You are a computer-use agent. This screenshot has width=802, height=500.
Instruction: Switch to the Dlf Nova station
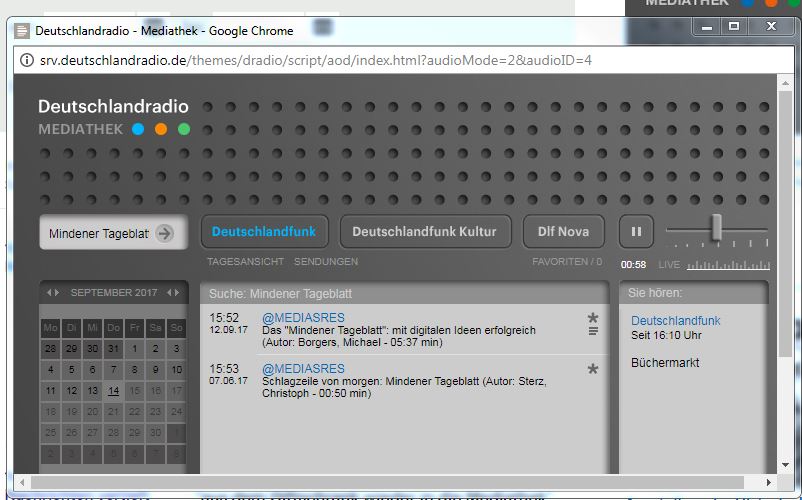[x=563, y=232]
